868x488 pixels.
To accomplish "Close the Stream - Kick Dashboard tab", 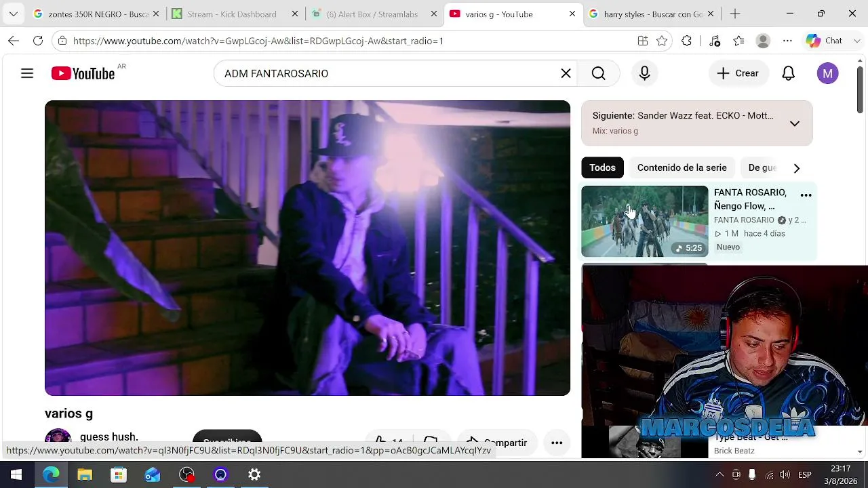I will [x=295, y=14].
